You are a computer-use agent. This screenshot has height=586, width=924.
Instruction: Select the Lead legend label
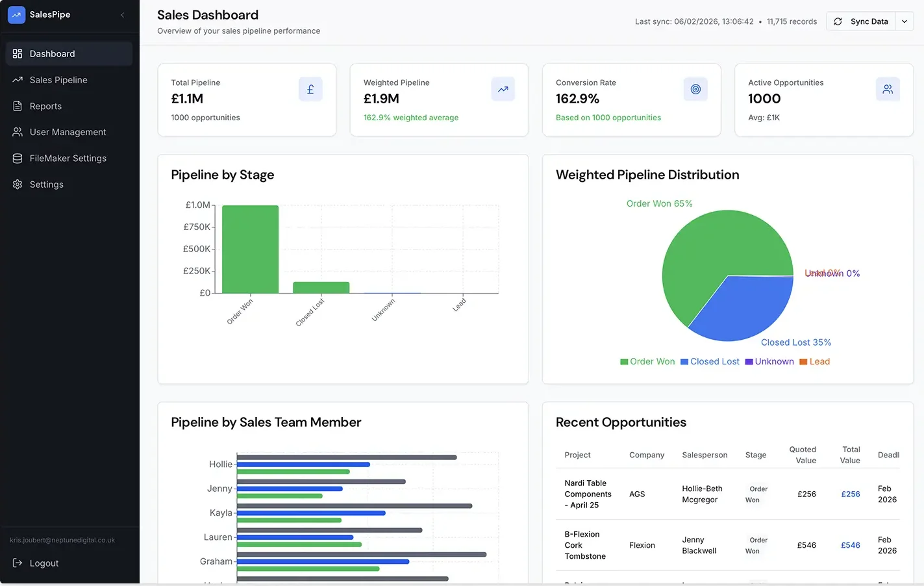(819, 362)
